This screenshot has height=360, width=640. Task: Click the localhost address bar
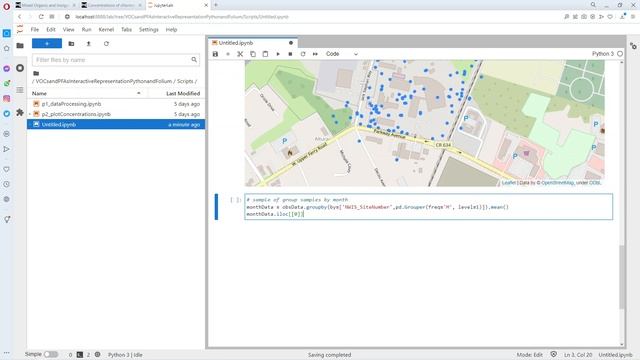coord(182,17)
